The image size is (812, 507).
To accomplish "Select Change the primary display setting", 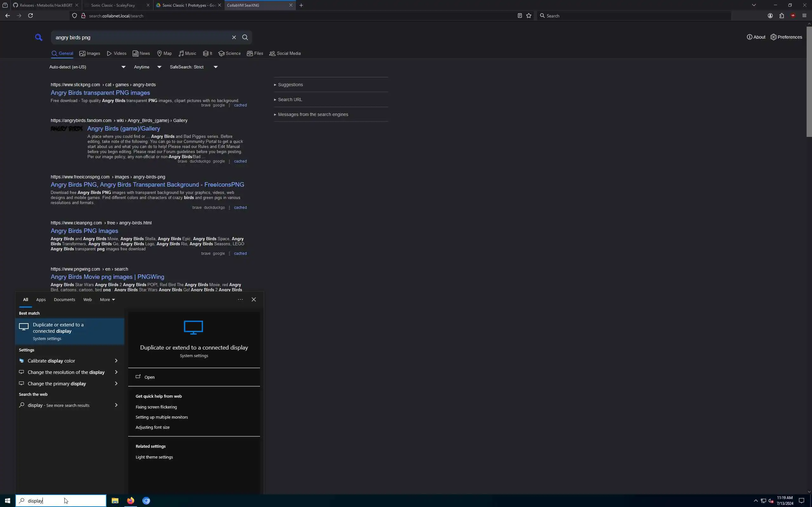I will pos(57,384).
